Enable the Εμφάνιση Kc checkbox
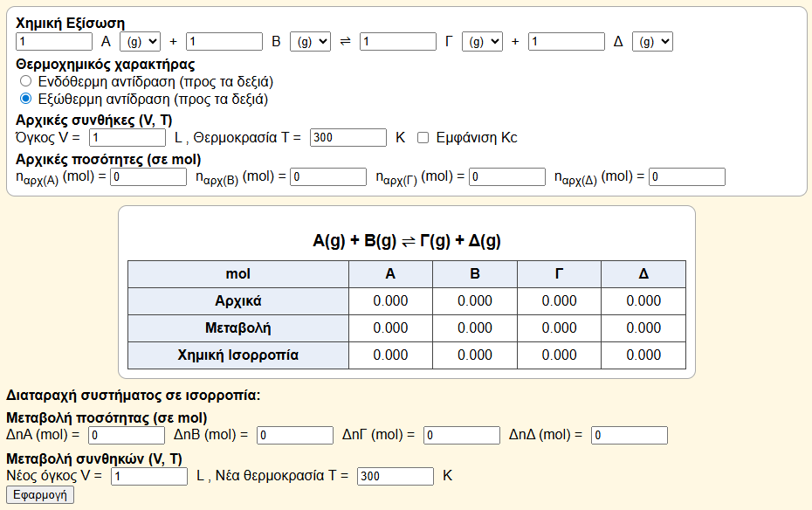The image size is (812, 510). pyautogui.click(x=423, y=138)
